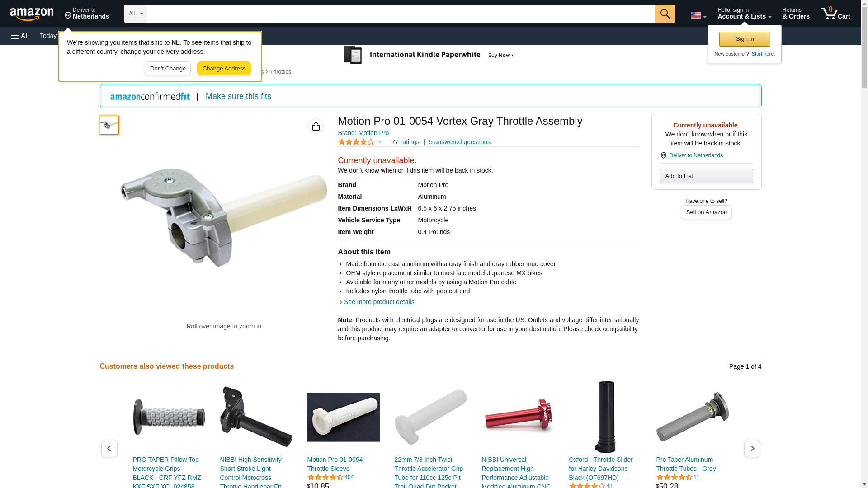Click the search magnifier button

665,14
